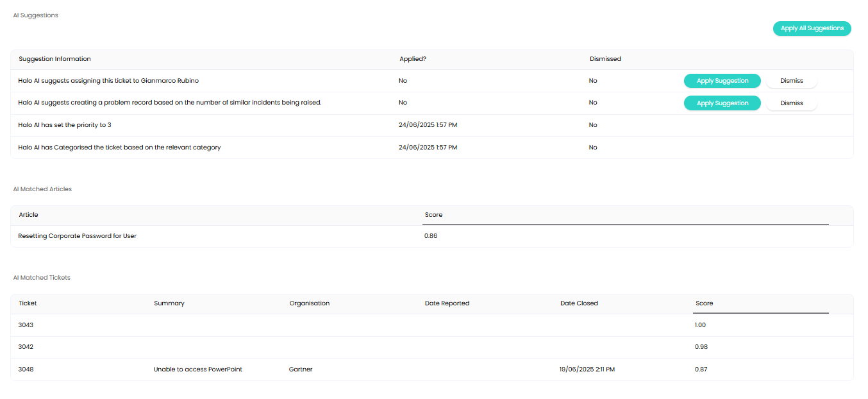Viewport: 868px width, 399px height.
Task: Open matched ticket 3042
Action: [26, 347]
